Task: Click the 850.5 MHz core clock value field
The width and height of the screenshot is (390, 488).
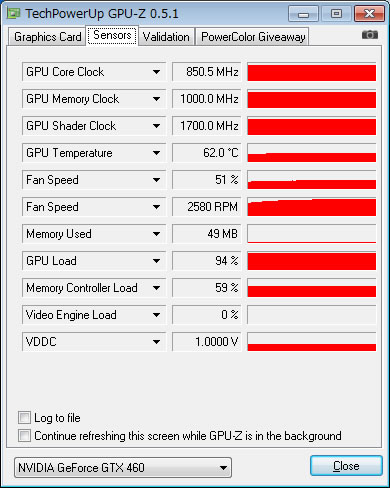Action: 206,72
